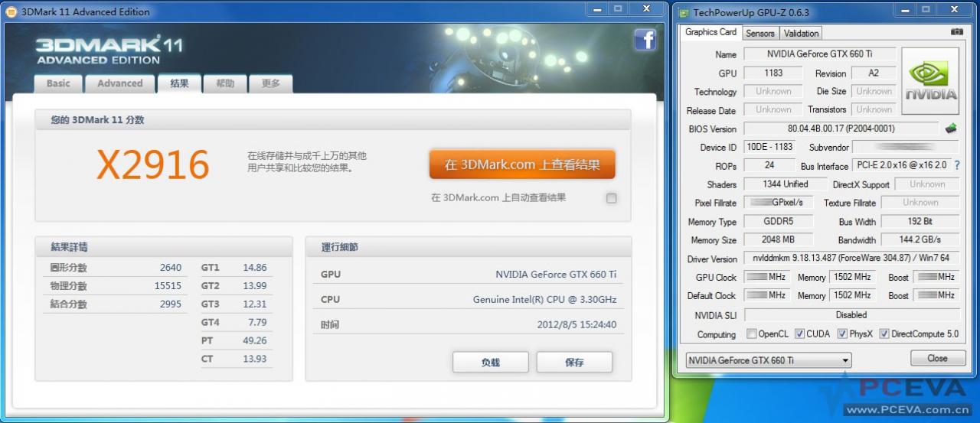
Task: Switch to the Advanced tab
Action: tap(119, 83)
